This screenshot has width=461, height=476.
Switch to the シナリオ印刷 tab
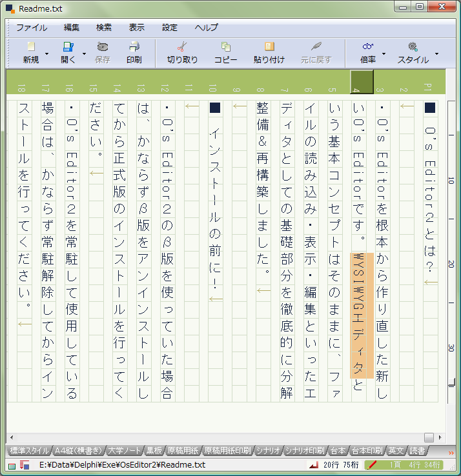click(x=305, y=451)
